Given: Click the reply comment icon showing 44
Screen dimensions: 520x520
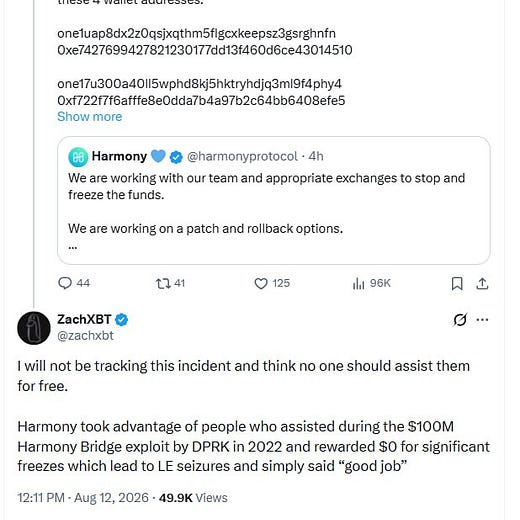Looking at the screenshot, I should coord(65,283).
